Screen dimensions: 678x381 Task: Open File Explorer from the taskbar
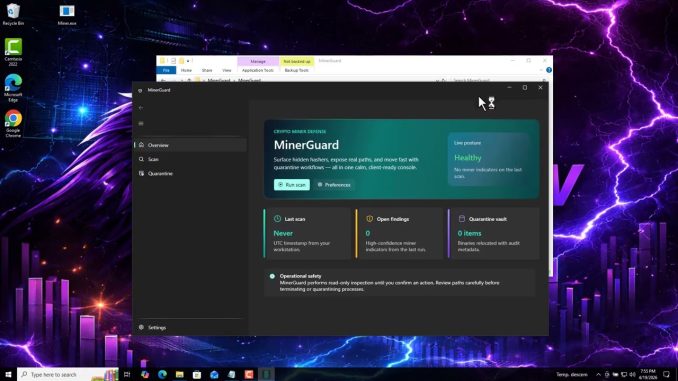[180, 375]
